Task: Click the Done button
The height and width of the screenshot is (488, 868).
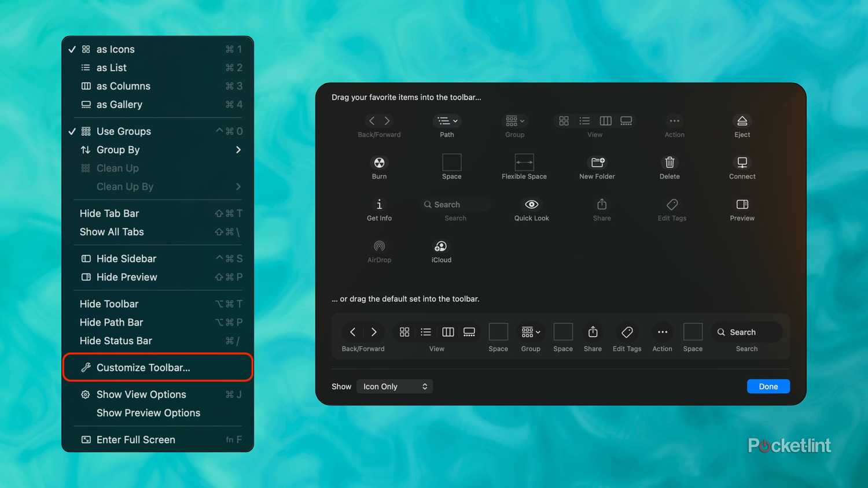Action: [x=768, y=386]
